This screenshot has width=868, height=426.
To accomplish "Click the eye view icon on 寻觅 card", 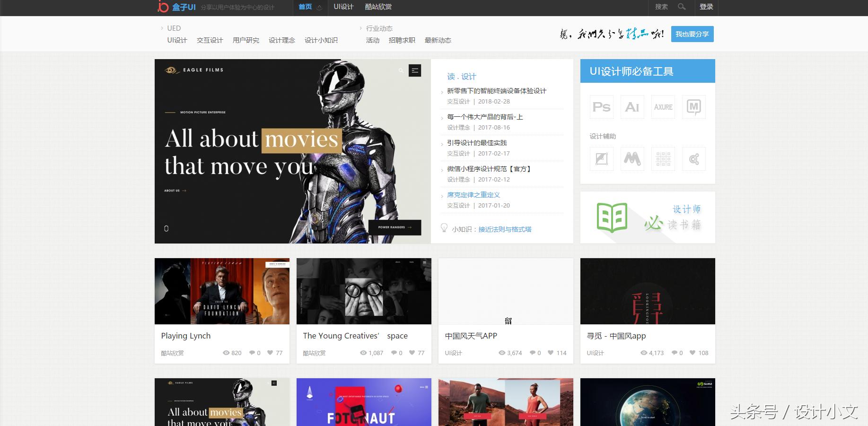I will [643, 353].
